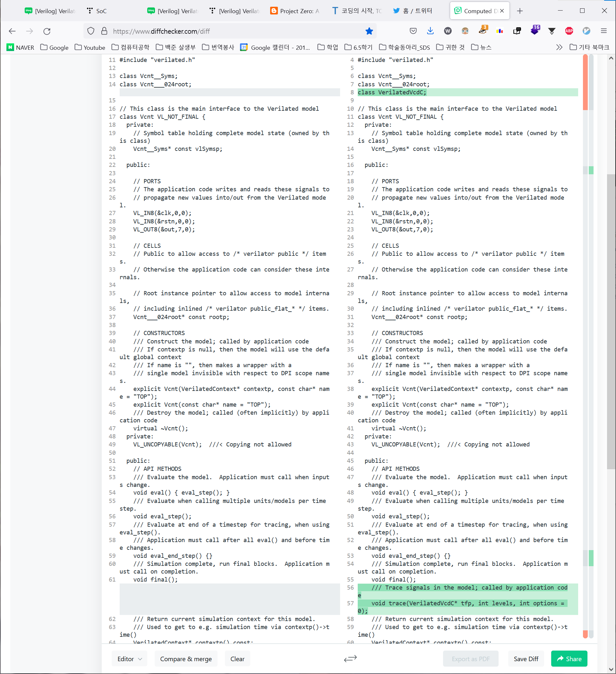The height and width of the screenshot is (674, 616).
Task: Click Save Diff button
Action: [x=526, y=659]
